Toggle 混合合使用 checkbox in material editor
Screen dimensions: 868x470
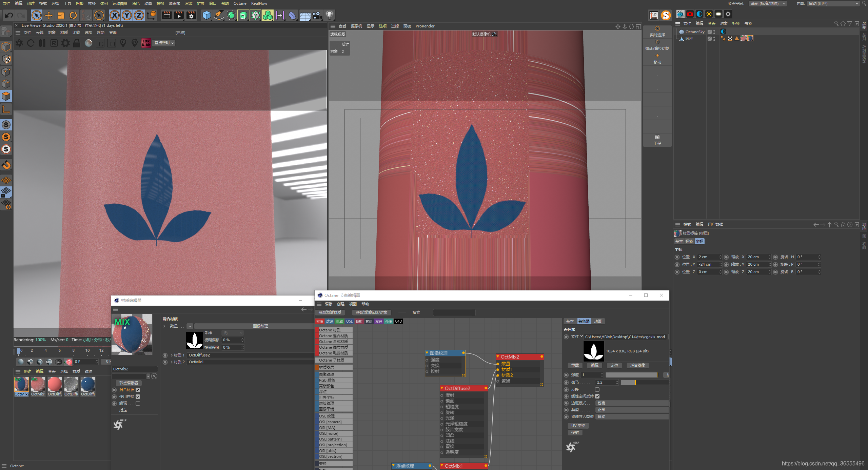(x=137, y=389)
